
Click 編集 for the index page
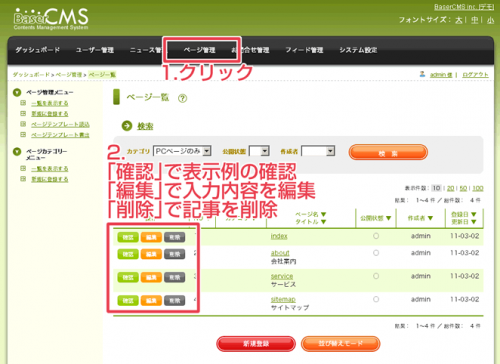151,237
